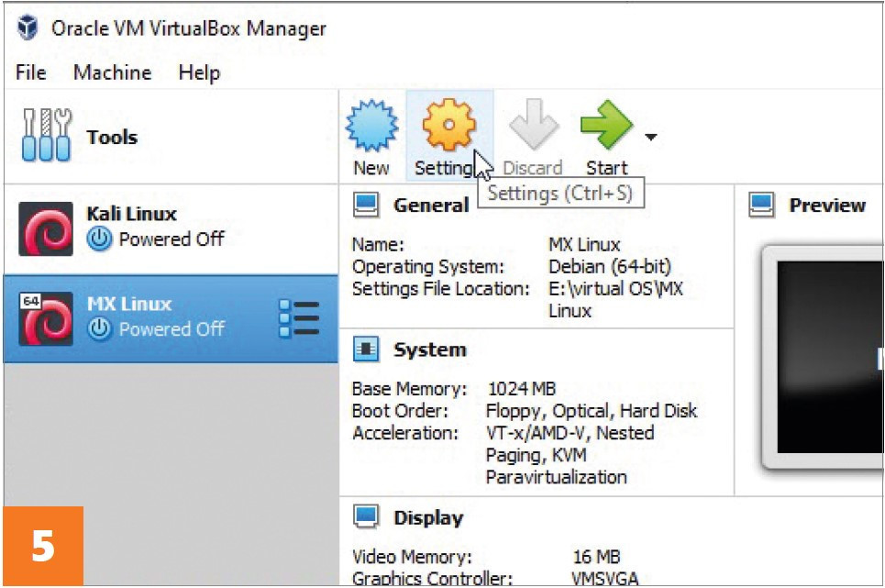Click the New virtual machine icon
Screen dimensions: 885x588
click(x=371, y=126)
